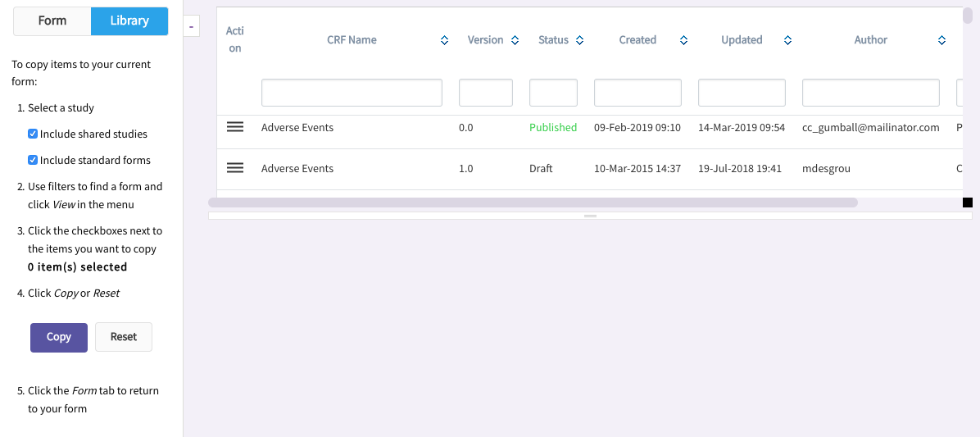980x437 pixels.
Task: Sort table by Status column
Action: click(579, 40)
